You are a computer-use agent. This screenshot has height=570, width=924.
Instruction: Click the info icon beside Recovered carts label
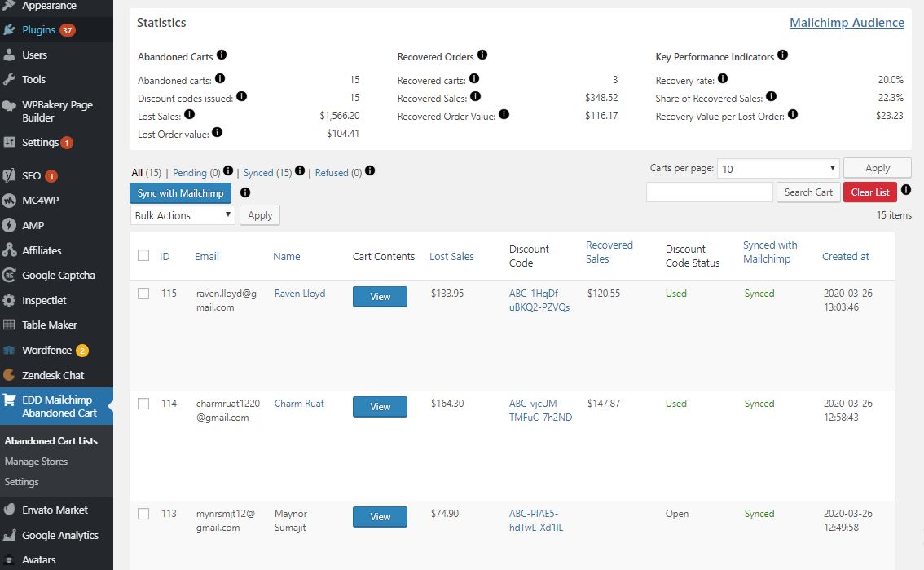point(474,78)
